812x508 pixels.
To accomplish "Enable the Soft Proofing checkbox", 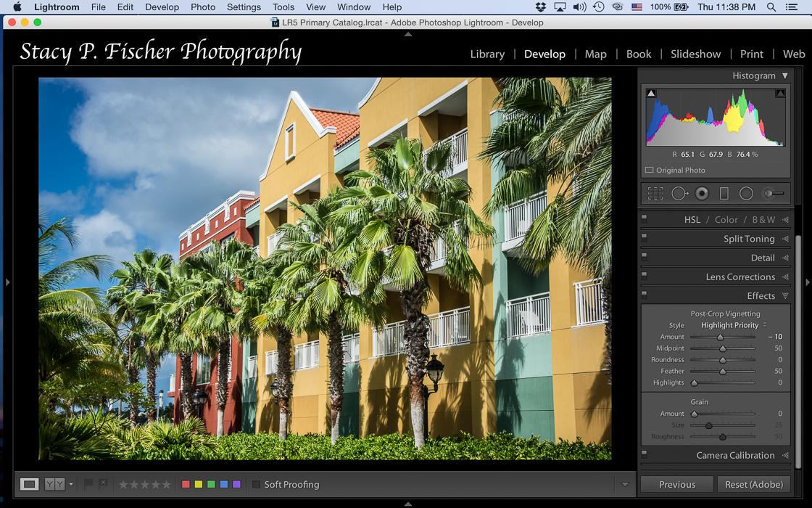I will [256, 484].
